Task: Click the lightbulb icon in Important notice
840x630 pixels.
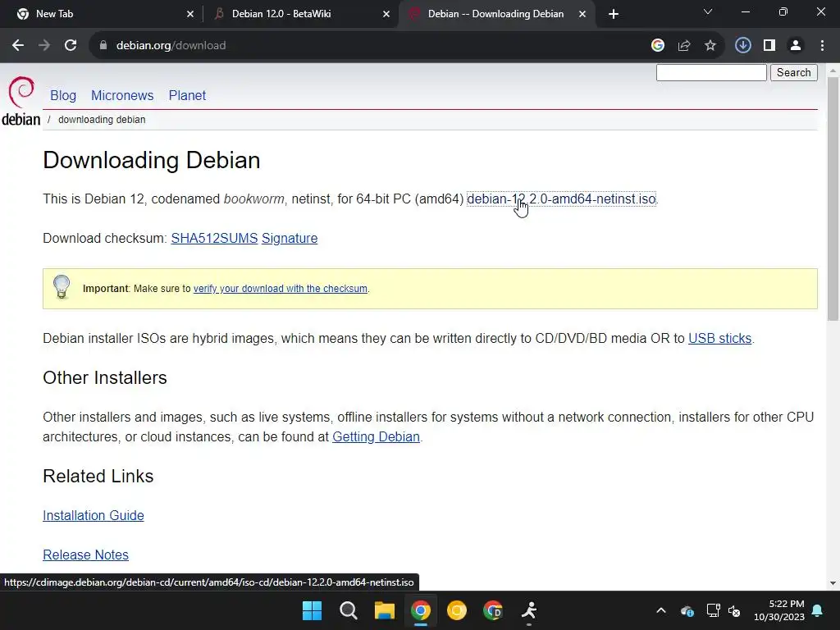Action: click(x=62, y=287)
